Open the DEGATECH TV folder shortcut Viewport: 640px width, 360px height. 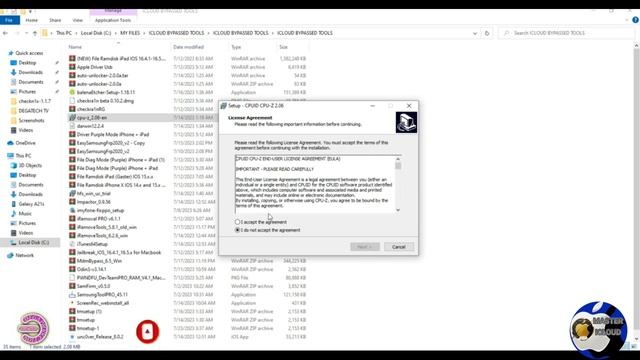(33, 111)
